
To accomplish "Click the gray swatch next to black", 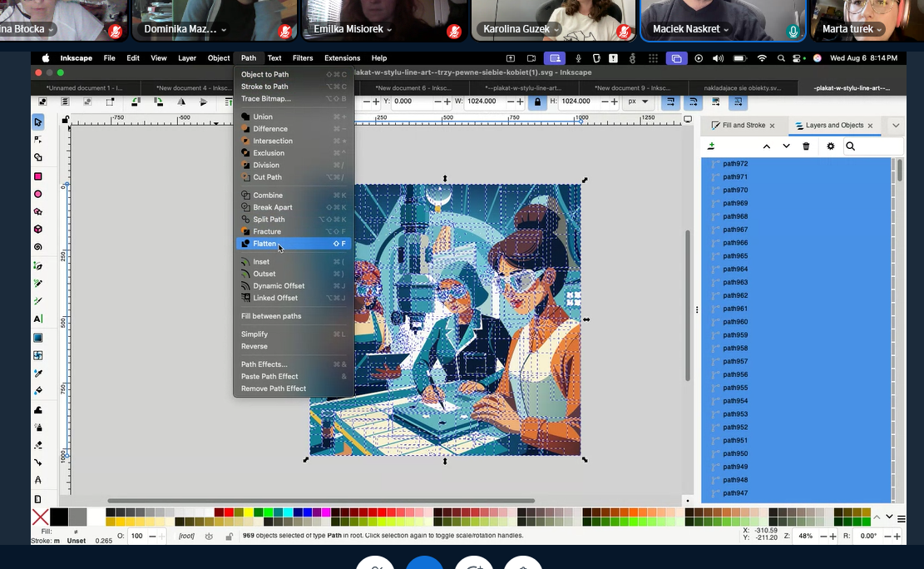I will pyautogui.click(x=77, y=517).
